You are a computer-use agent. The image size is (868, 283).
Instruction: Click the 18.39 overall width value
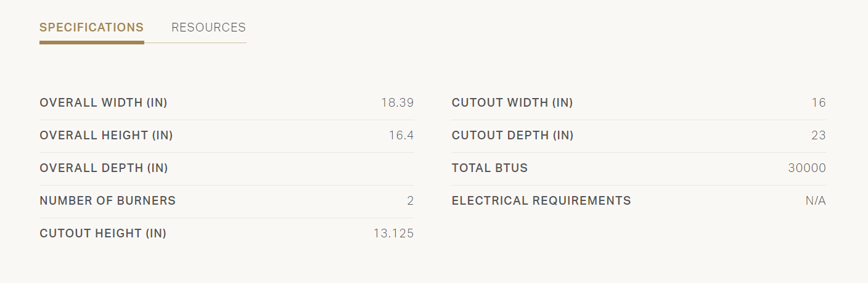point(397,103)
